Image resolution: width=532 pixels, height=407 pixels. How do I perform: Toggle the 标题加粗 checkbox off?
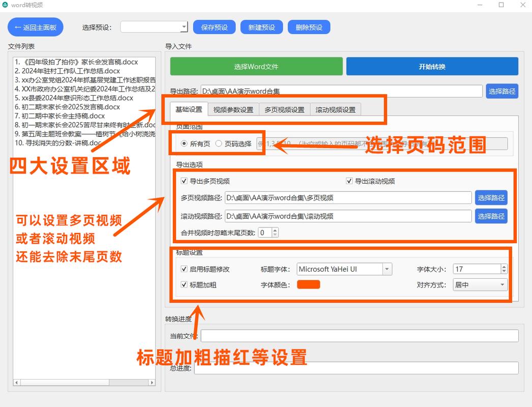click(x=184, y=284)
